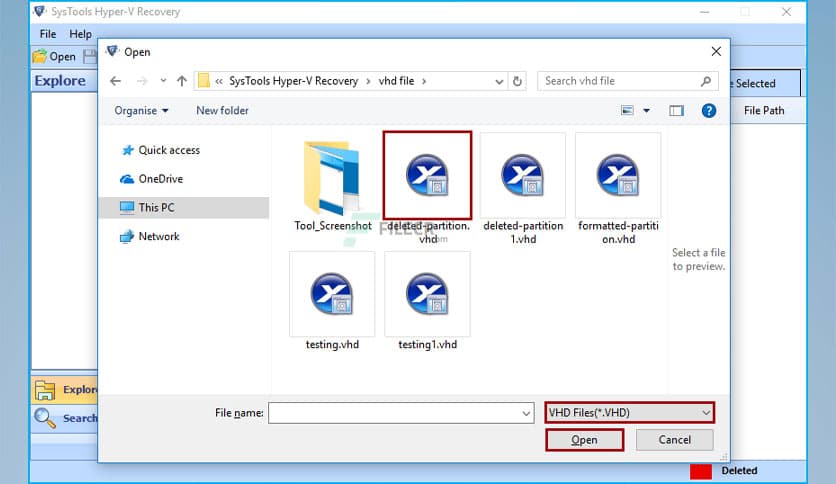Screen dimensions: 836x484
Task: Click the Open button in dialog
Action: (584, 440)
